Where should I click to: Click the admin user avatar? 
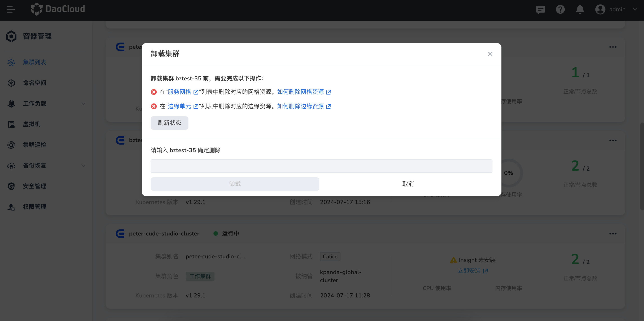pos(600,9)
